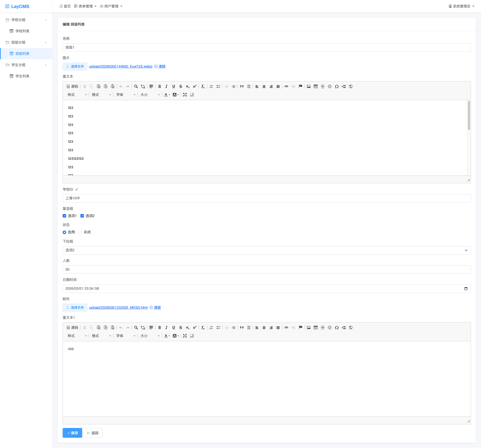481x448 pixels.
Task: Select the 关闭 status radio button
Action: coord(80,232)
